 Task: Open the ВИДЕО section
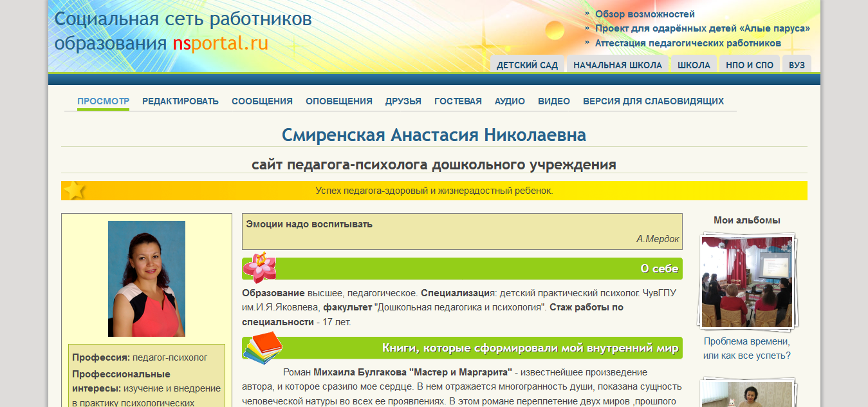(x=554, y=101)
